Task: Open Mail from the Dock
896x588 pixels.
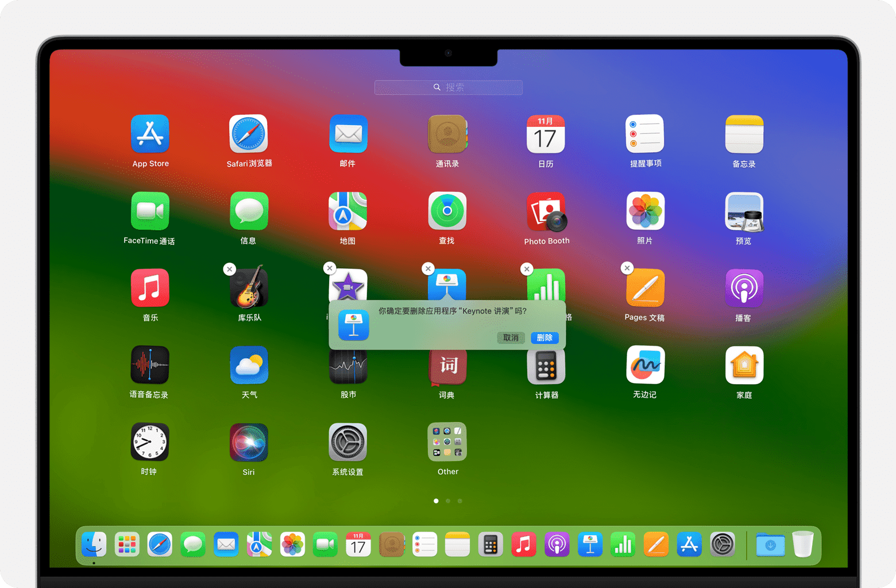Action: coord(226,544)
